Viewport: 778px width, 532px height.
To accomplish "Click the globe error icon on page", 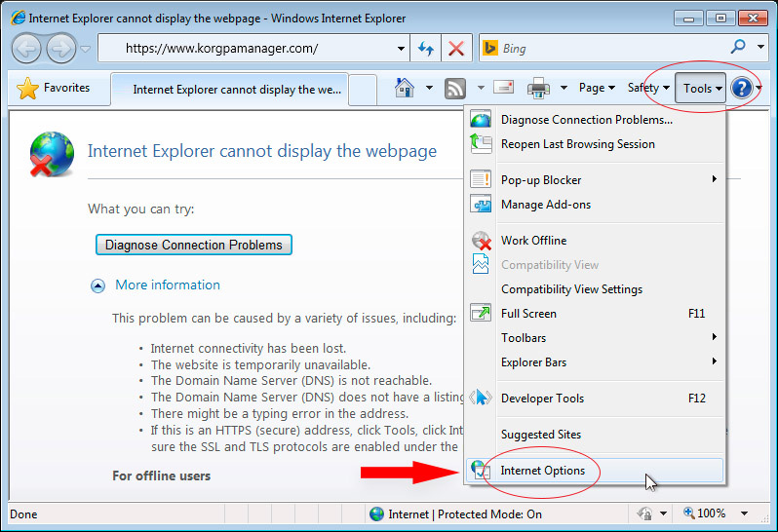I will point(52,154).
